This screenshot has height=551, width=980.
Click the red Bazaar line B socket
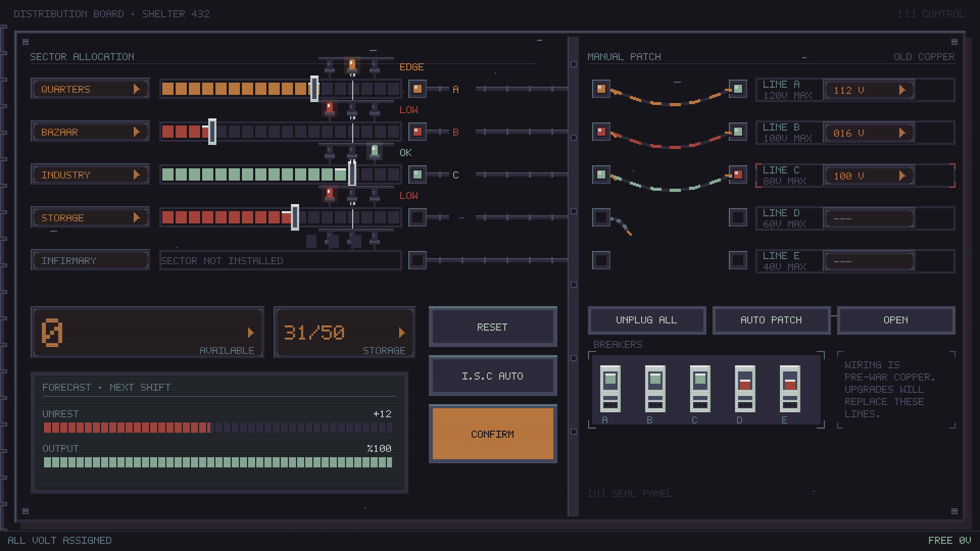click(417, 132)
